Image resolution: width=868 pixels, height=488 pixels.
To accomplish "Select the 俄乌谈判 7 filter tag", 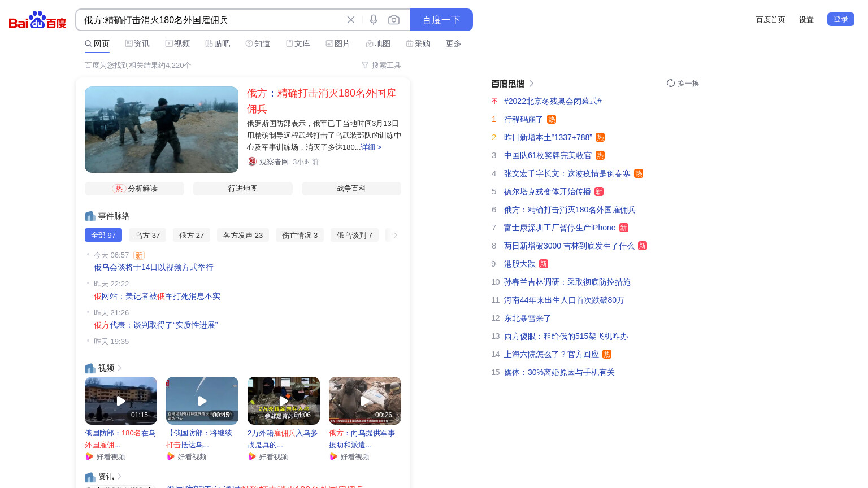I will click(355, 235).
